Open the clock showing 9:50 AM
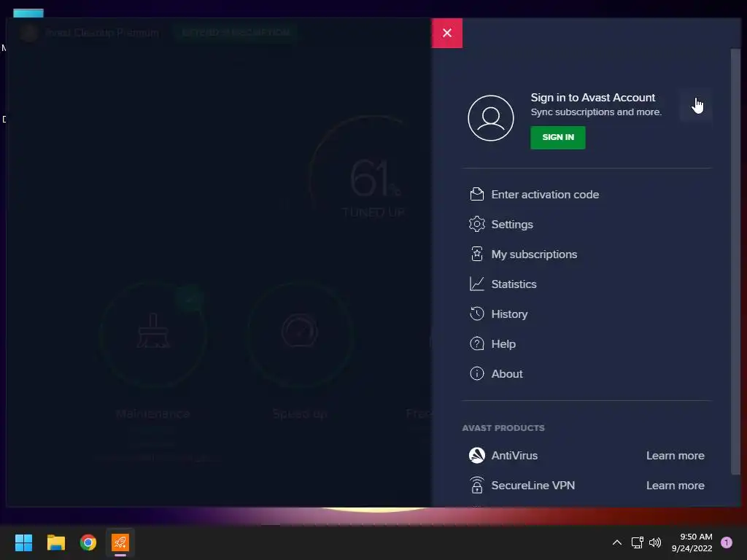 coord(692,542)
